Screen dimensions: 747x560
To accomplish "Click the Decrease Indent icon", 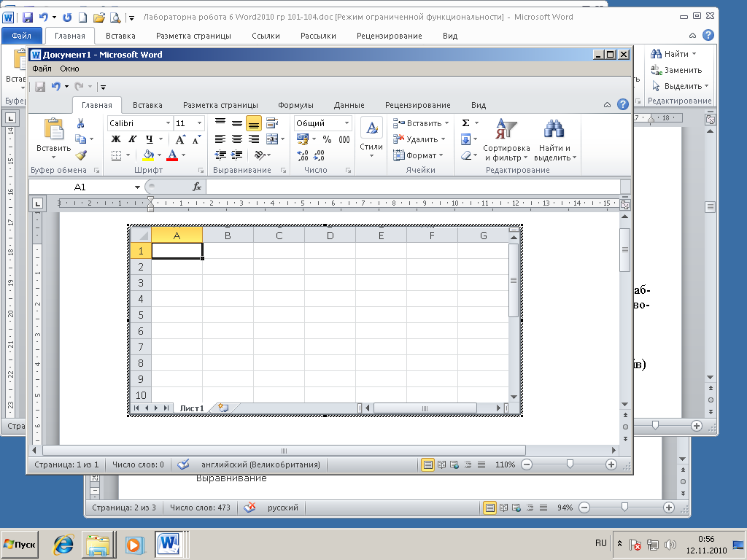I will tap(220, 155).
